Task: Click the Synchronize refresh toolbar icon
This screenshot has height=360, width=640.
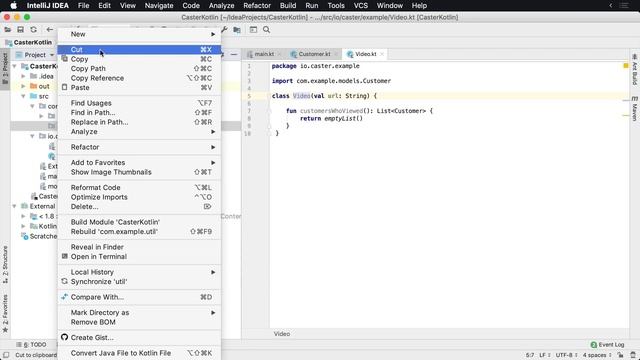Action: tap(33, 29)
